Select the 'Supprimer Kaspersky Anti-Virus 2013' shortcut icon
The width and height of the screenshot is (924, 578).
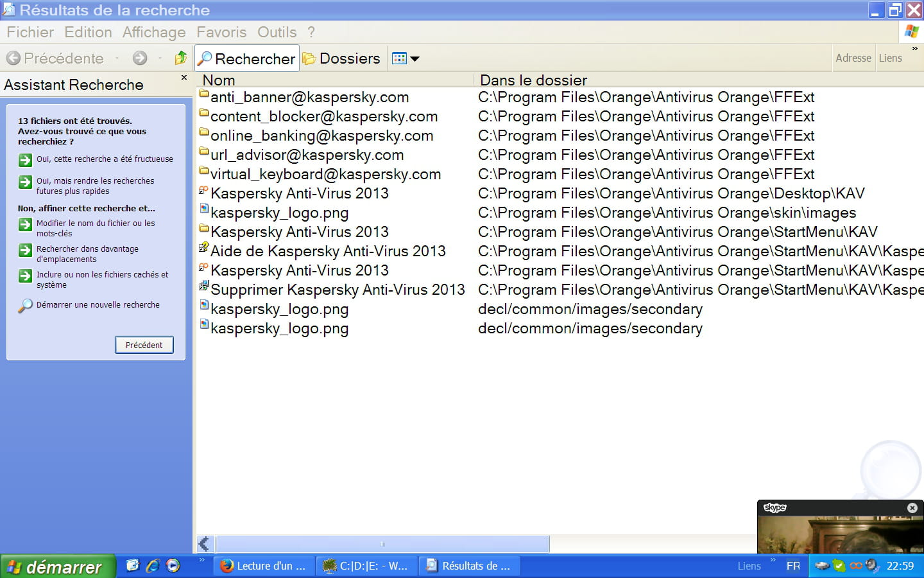click(204, 286)
